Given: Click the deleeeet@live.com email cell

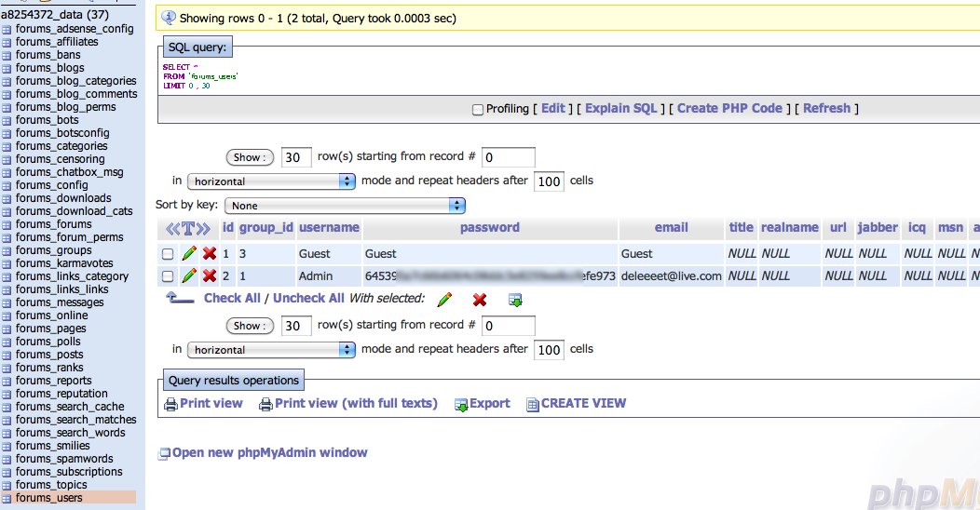Looking at the screenshot, I should click(x=672, y=275).
